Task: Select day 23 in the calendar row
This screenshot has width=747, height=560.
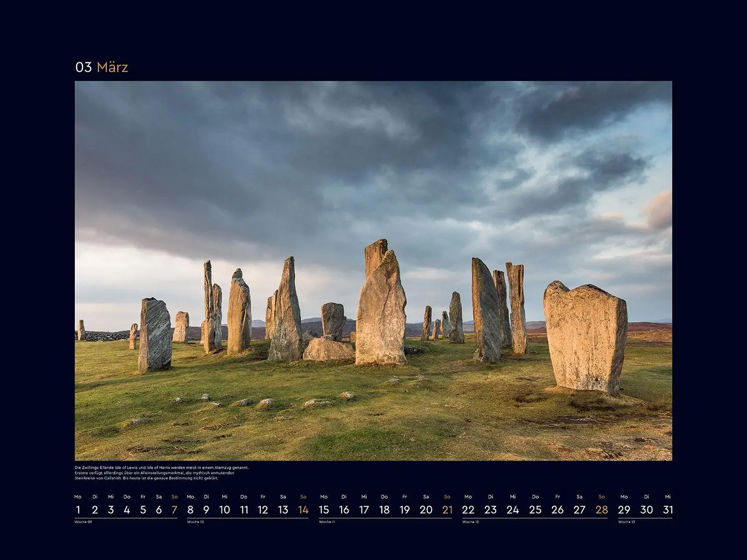Action: [491, 510]
